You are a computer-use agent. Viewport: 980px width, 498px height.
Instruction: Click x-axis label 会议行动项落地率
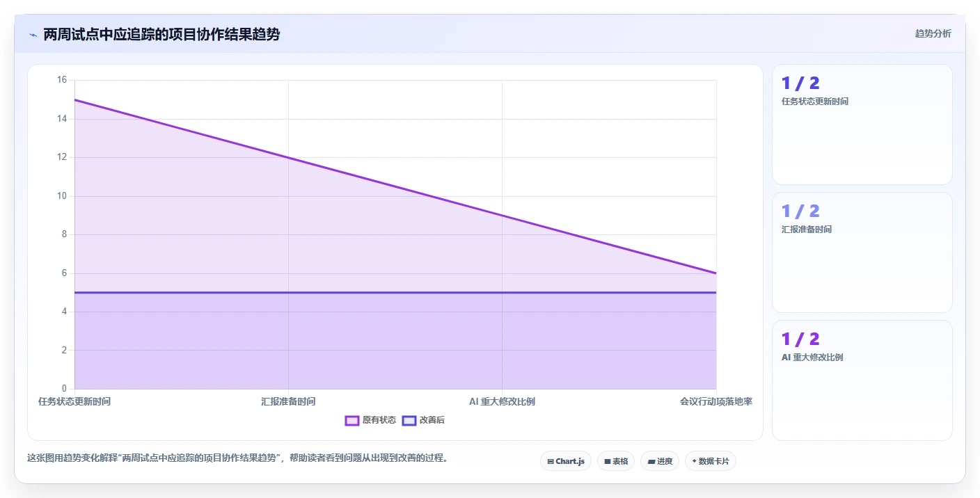716,401
